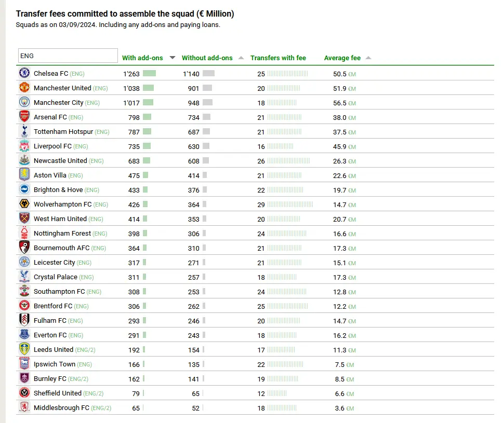504x423 pixels.
Task: Click the Wolverhampton FC club crest
Action: coord(24,203)
